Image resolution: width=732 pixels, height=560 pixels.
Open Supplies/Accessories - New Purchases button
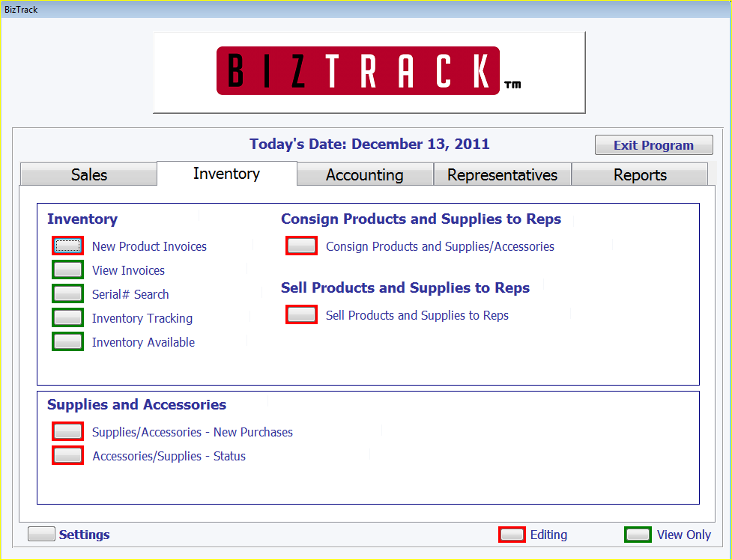coord(67,431)
